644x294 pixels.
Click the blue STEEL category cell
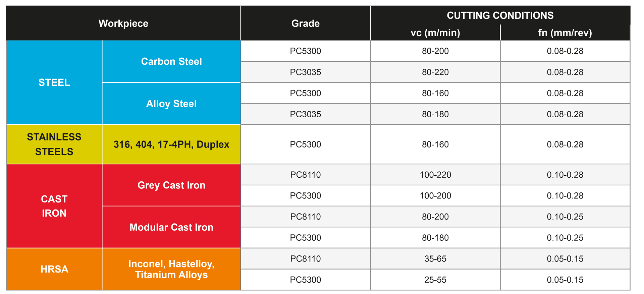point(54,82)
